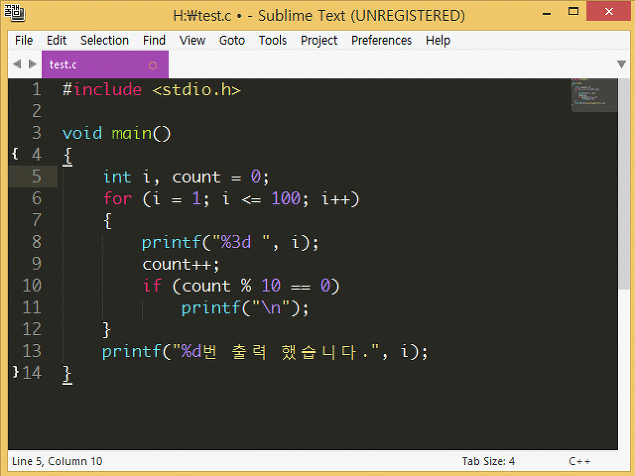
Task: Click the printf line with Korean text
Action: pos(265,352)
